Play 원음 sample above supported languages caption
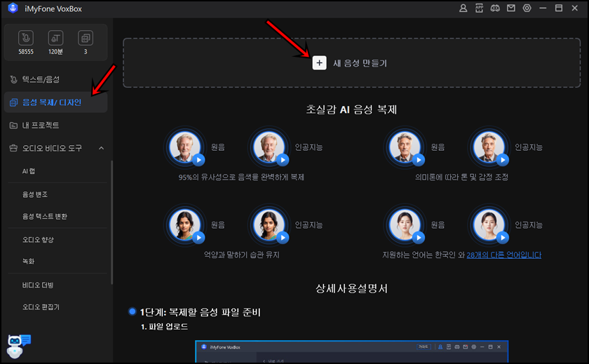The image size is (589, 364). pyautogui.click(x=419, y=238)
